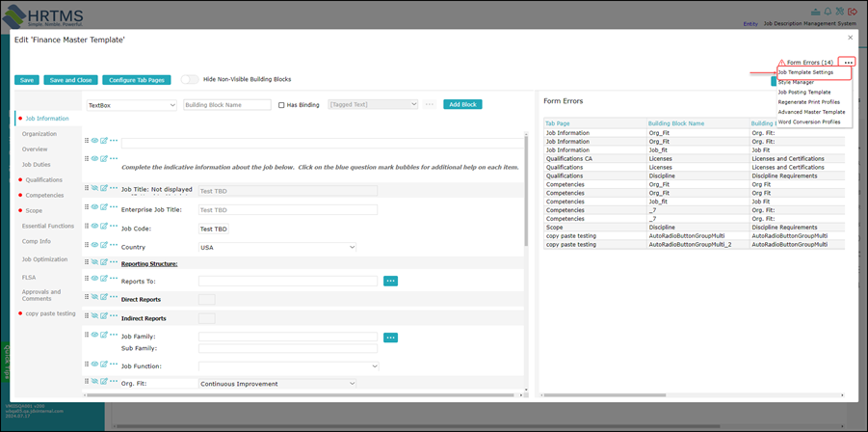Switch to the FLSA tab page
868x432 pixels.
pos(29,277)
